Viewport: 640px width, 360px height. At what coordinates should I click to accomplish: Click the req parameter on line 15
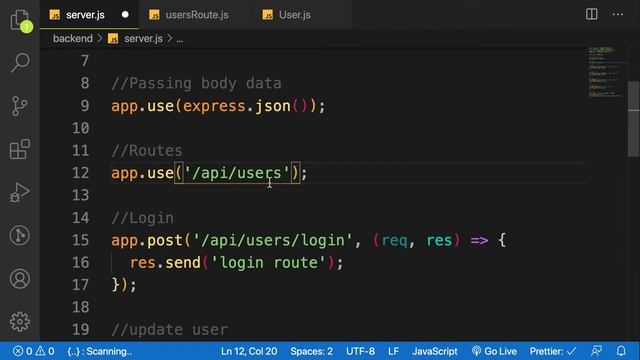394,240
